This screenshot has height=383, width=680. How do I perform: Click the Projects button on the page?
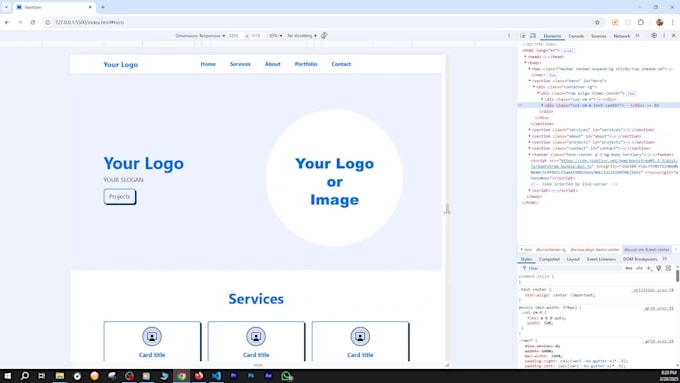[120, 196]
